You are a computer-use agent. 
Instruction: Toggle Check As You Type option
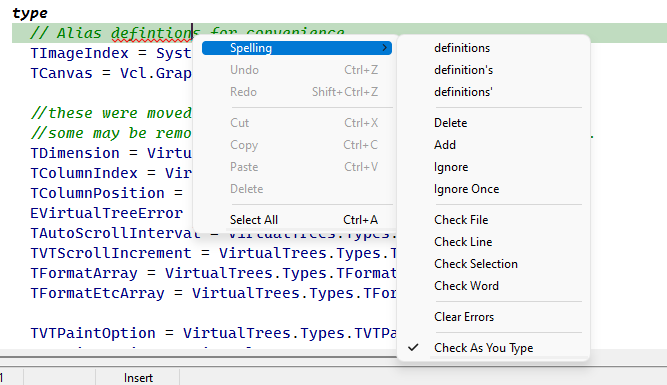(484, 348)
